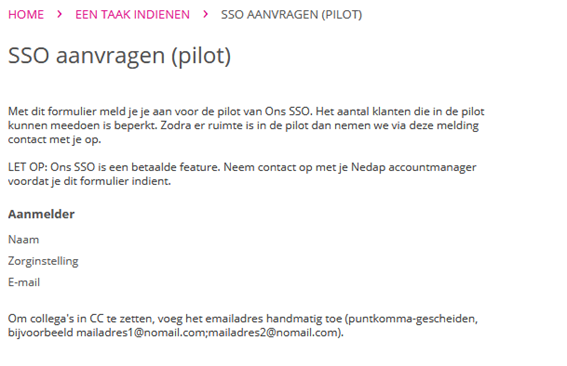The width and height of the screenshot is (567, 366).
Task: Click 'voordat je dit formulier indient.' line
Action: (89, 181)
